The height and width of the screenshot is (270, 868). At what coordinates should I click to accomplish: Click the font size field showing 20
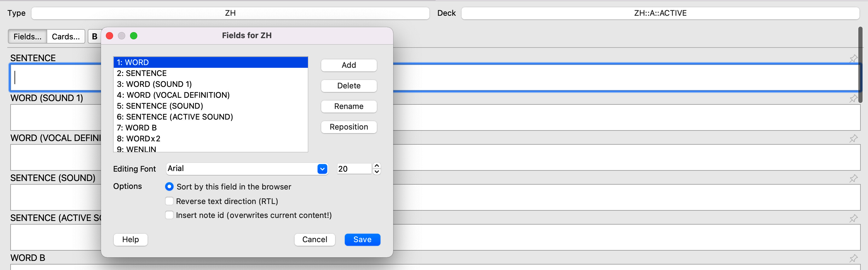coord(354,169)
